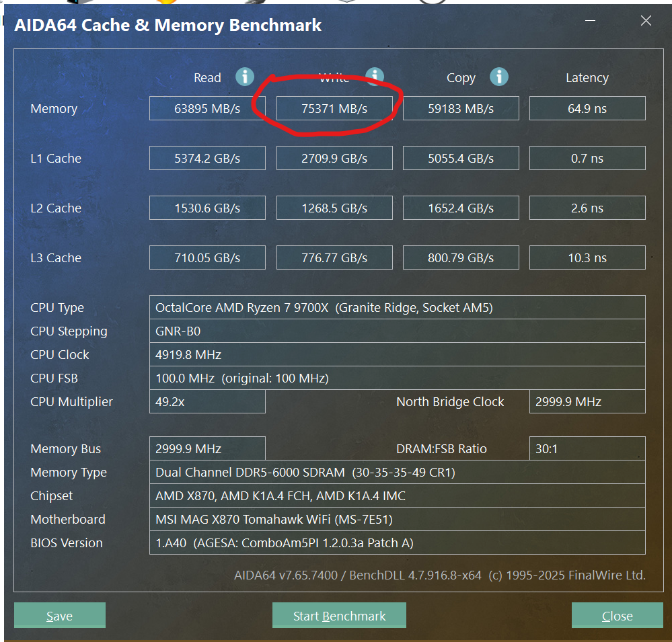Minimize the AIDA64 benchmark window
Viewport: 672px width, 642px height.
[x=591, y=21]
